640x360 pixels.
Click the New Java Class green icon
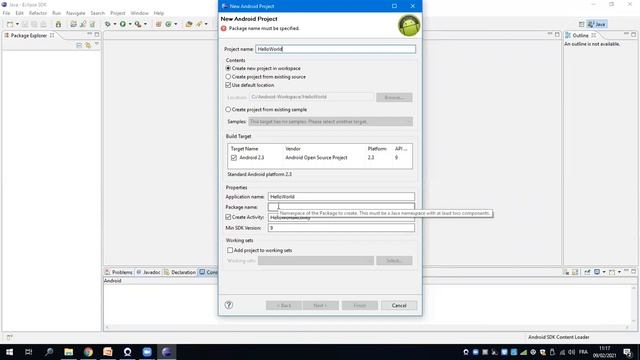click(169, 24)
